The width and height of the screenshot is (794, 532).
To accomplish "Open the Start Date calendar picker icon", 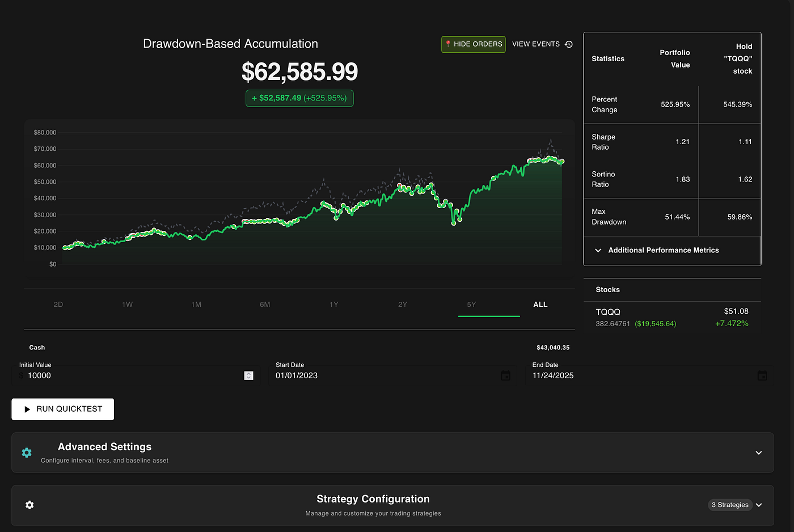I will (506, 375).
